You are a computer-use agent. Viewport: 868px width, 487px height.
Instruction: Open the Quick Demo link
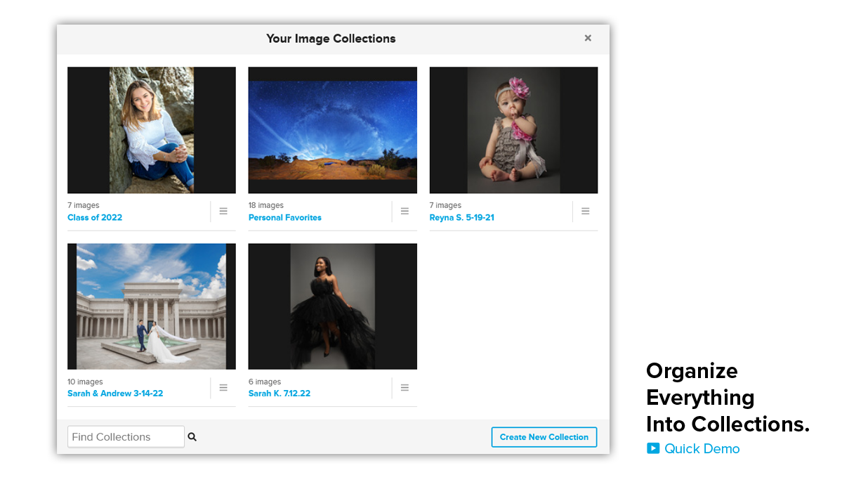[x=702, y=448]
